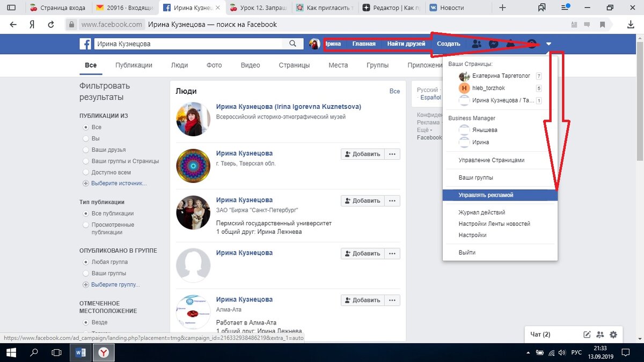This screenshot has width=644, height=362.
Task: Select Просмотренные публикации radio option
Action: tap(86, 225)
